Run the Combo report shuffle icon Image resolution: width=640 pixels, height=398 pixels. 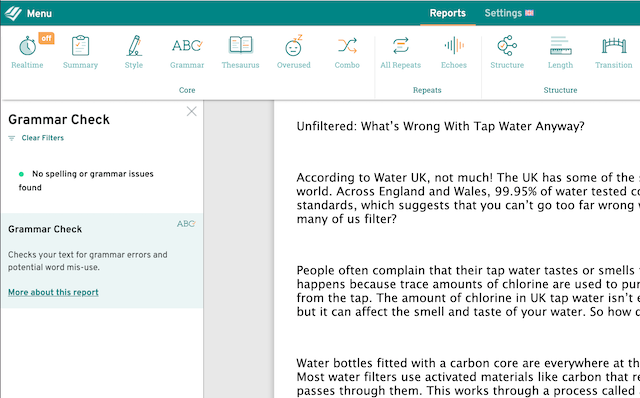(347, 45)
